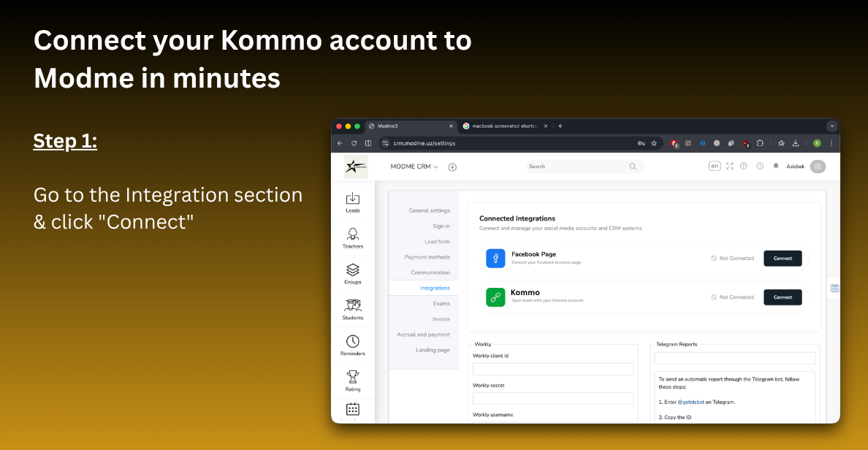The image size is (868, 450).
Task: Switch to the Modme3 browser tab
Action: 411,126
